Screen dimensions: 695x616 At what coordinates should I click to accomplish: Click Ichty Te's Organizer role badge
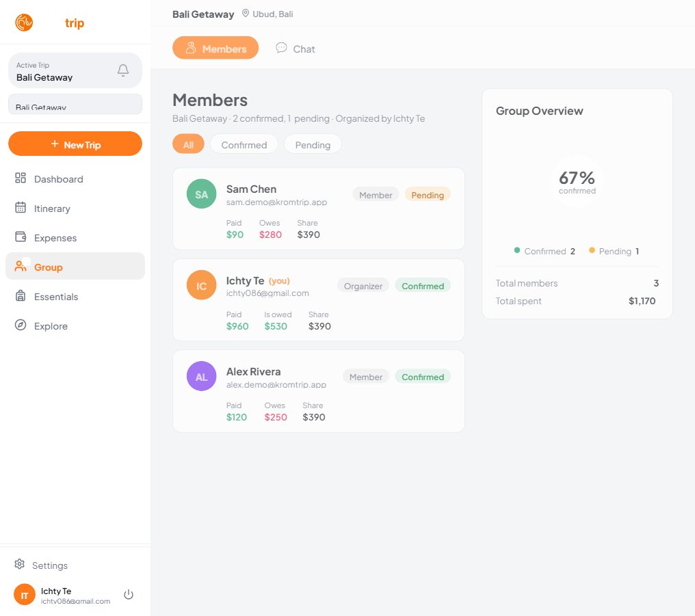363,286
